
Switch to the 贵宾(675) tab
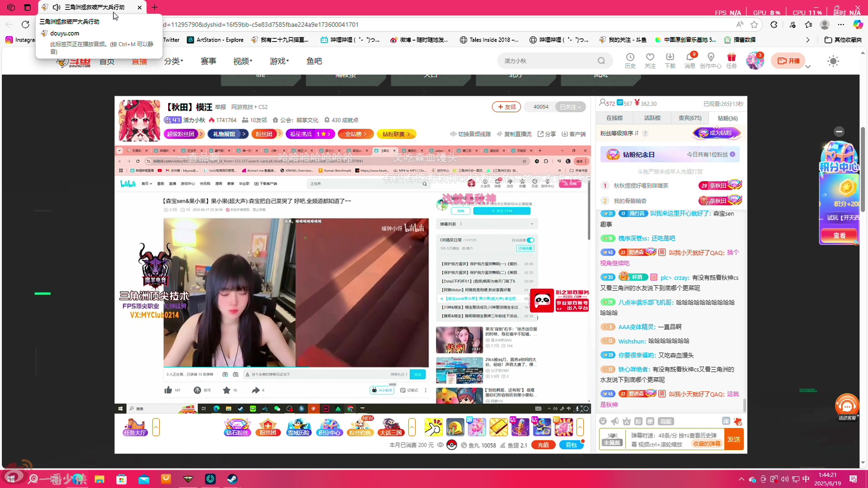coord(690,118)
